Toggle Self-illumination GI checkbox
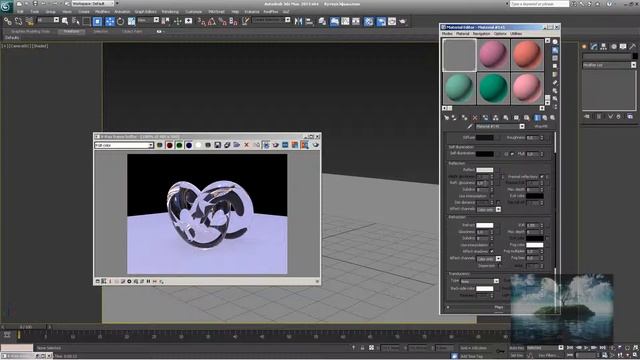The image size is (640, 360). (x=512, y=154)
